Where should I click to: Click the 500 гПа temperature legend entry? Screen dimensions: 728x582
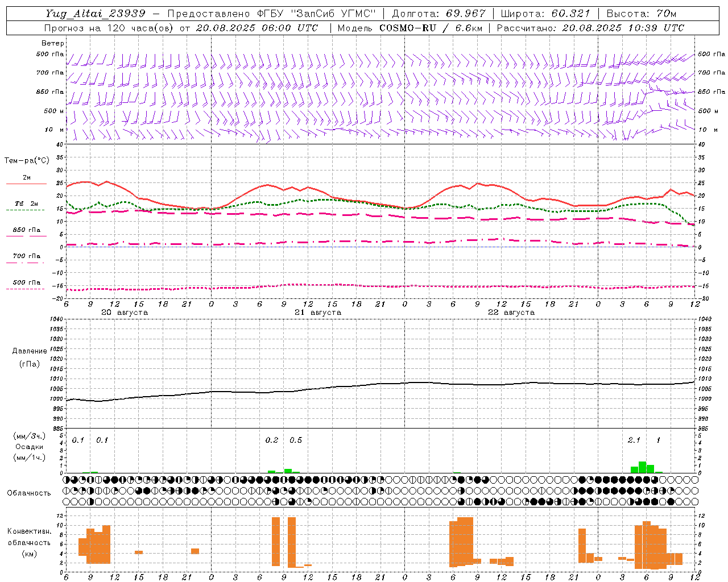click(26, 285)
